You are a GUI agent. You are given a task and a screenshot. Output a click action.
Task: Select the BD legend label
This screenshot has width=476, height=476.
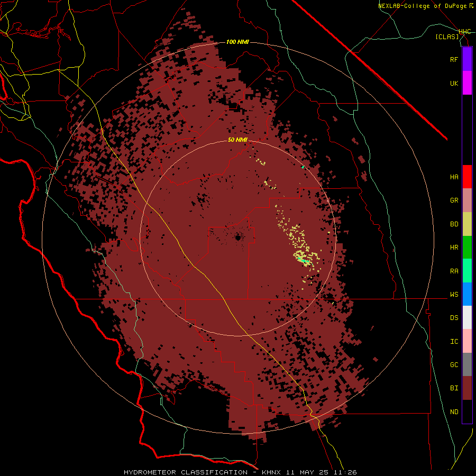click(454, 224)
